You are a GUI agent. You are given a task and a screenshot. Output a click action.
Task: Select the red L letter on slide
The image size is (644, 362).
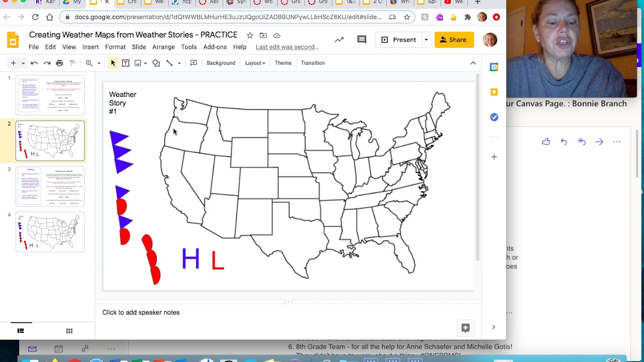tap(217, 260)
